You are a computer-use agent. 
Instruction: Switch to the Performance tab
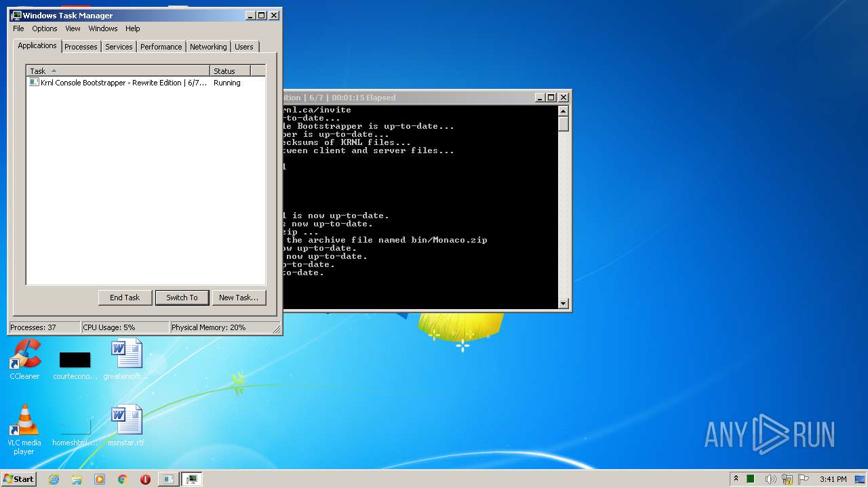[161, 47]
